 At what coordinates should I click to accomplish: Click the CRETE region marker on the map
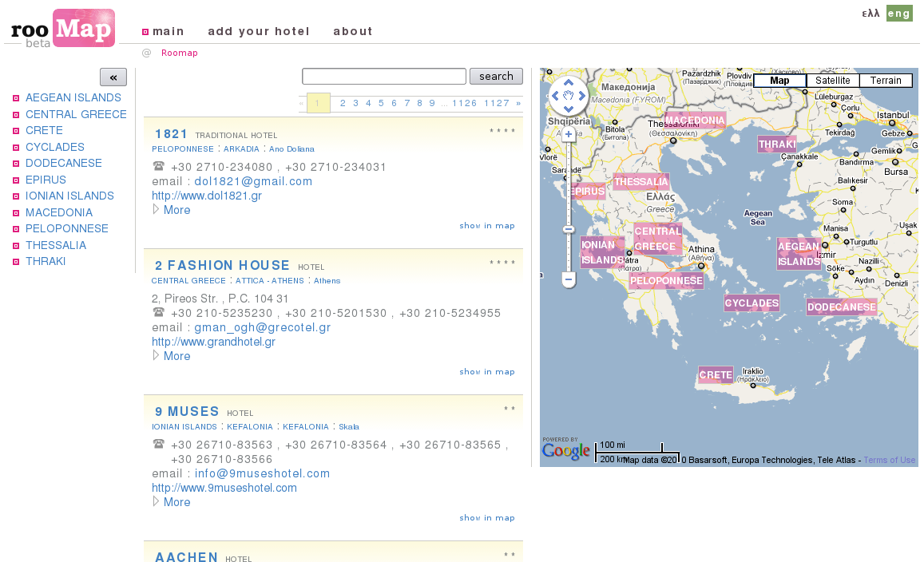[716, 374]
